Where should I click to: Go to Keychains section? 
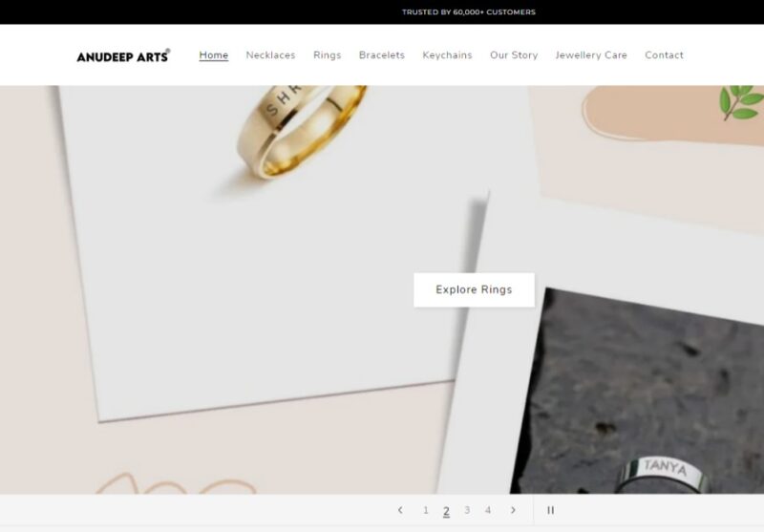point(447,55)
